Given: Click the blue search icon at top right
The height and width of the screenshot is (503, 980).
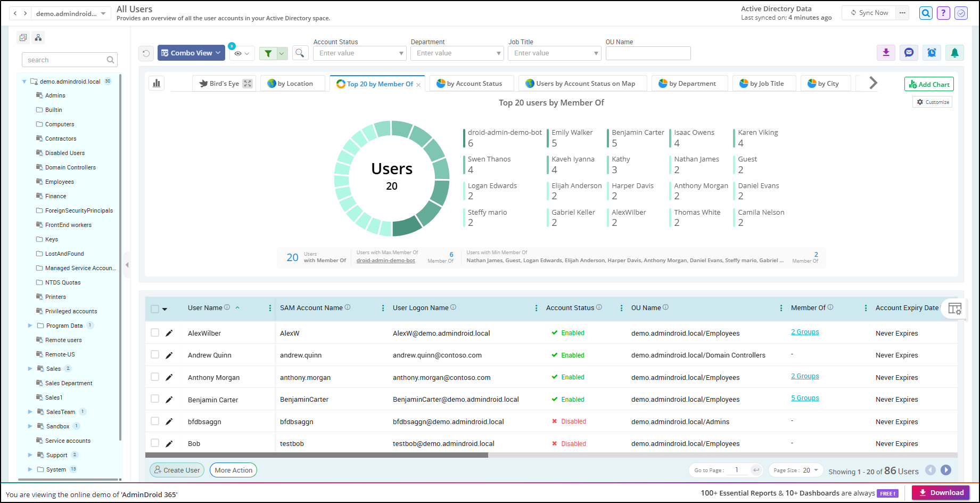Looking at the screenshot, I should point(926,13).
